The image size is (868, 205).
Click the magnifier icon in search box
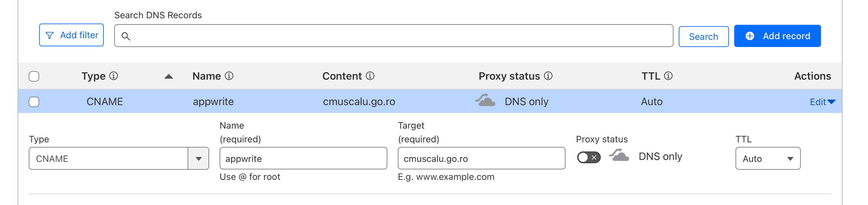[126, 36]
